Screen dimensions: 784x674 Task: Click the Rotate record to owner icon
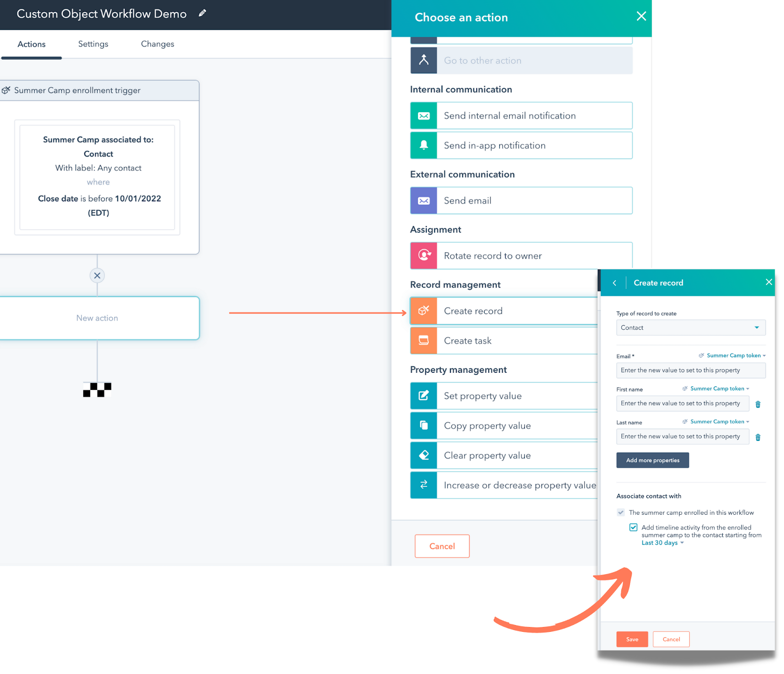click(x=423, y=255)
